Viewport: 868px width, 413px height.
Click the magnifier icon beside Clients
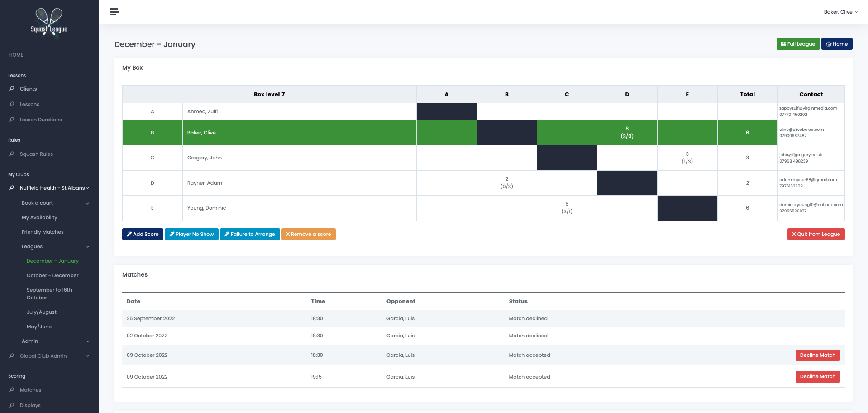12,89
